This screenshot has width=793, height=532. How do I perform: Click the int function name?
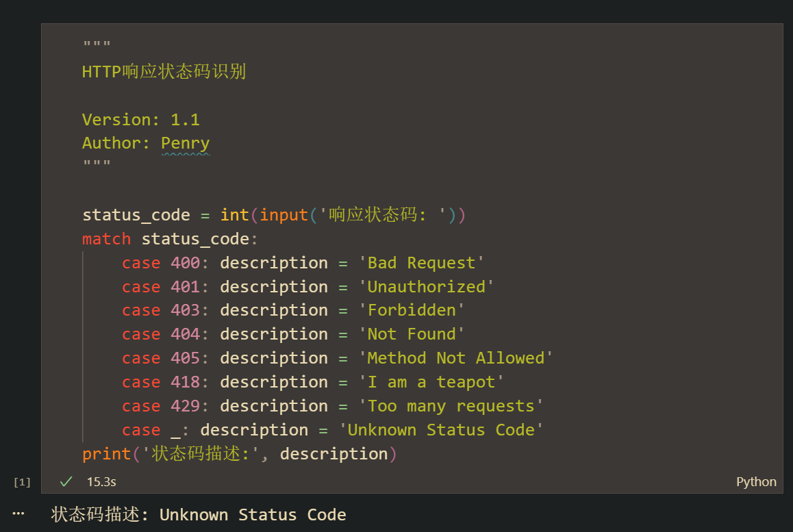tap(234, 215)
